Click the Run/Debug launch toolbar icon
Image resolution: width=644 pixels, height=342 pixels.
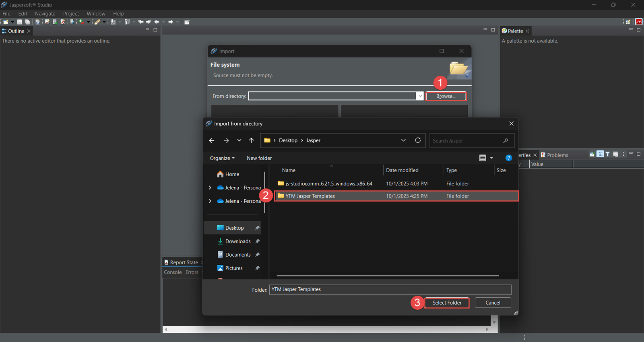click(x=82, y=22)
